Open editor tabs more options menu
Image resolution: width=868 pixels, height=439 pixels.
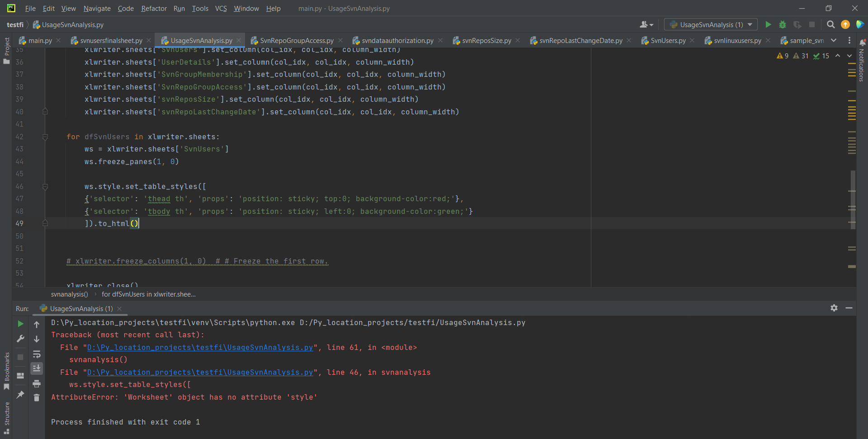pos(849,40)
